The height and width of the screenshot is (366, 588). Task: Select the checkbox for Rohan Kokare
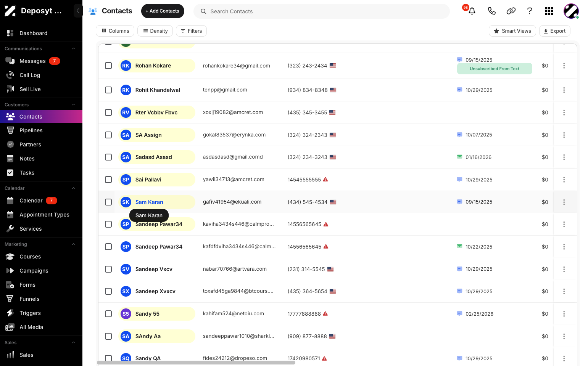point(108,66)
